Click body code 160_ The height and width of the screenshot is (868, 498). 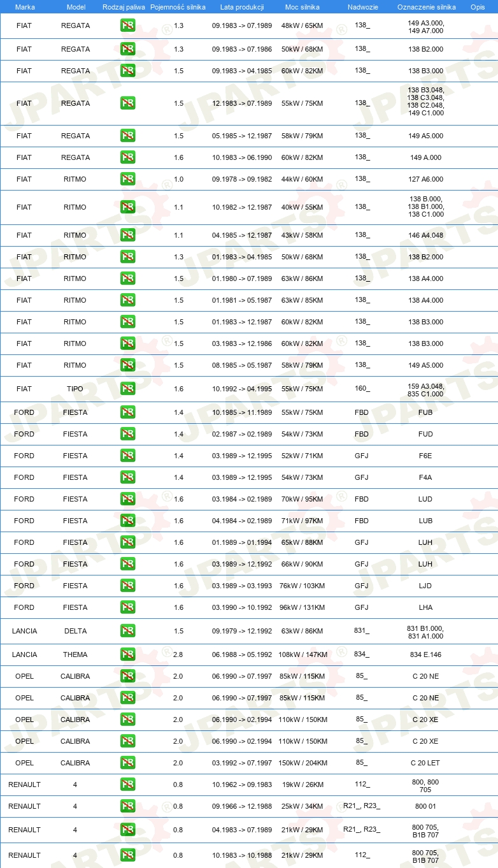(362, 389)
